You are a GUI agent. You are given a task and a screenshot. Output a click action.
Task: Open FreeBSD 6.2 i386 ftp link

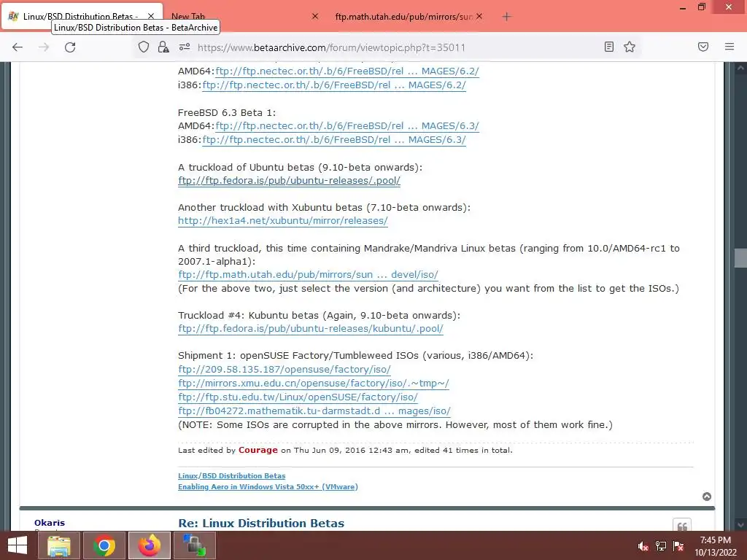point(334,85)
